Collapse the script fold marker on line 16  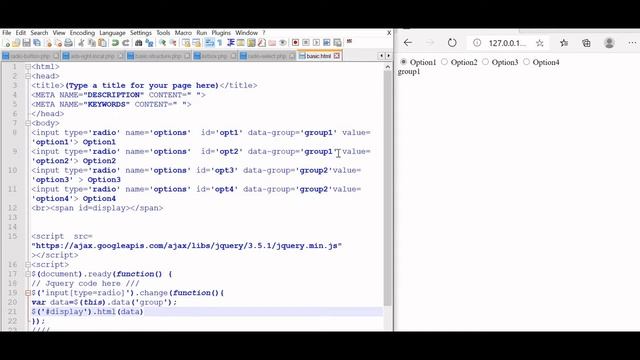click(x=28, y=264)
